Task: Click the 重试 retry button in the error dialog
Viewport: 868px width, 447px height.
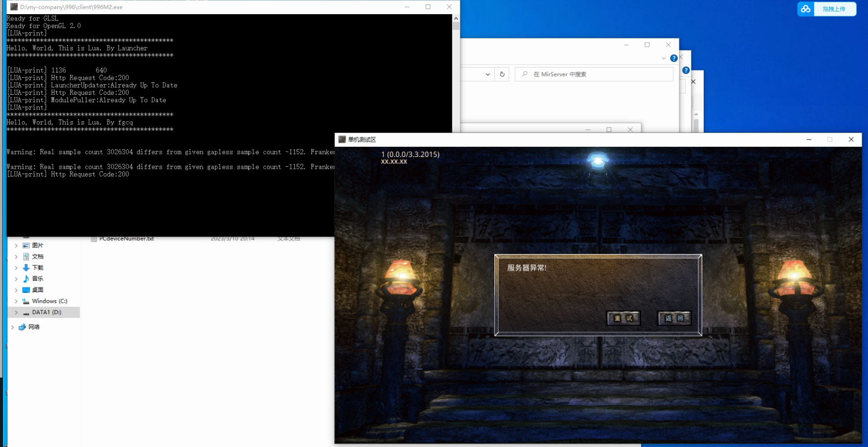Action: tap(623, 318)
